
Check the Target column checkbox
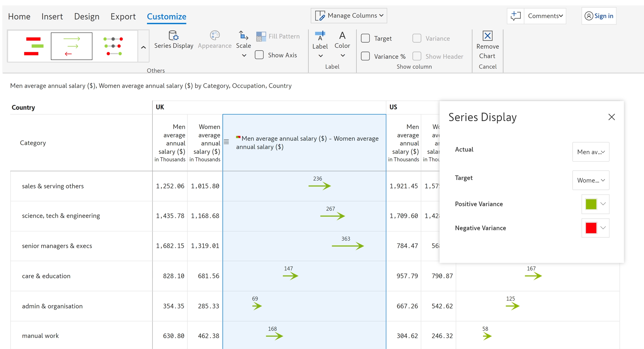click(365, 38)
